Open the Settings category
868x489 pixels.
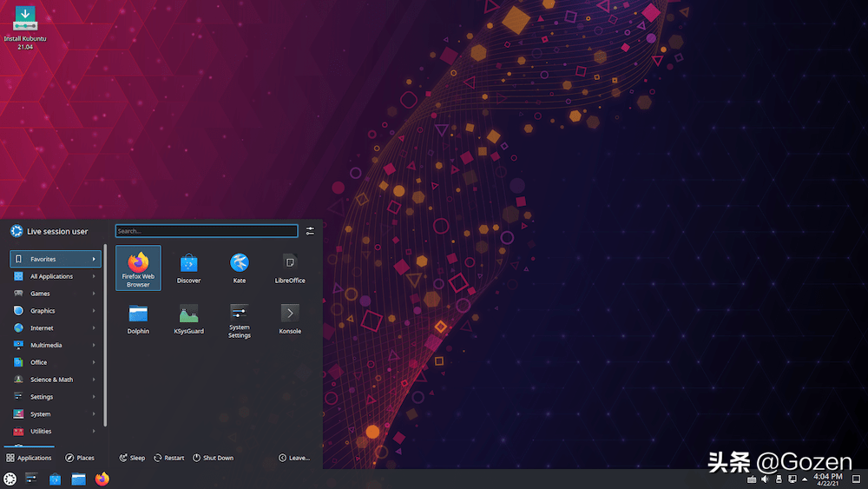click(56, 397)
